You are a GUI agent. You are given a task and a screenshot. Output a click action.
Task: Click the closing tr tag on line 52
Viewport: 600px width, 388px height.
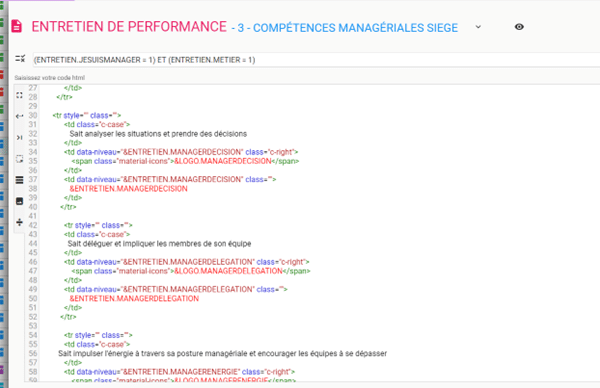[68, 317]
